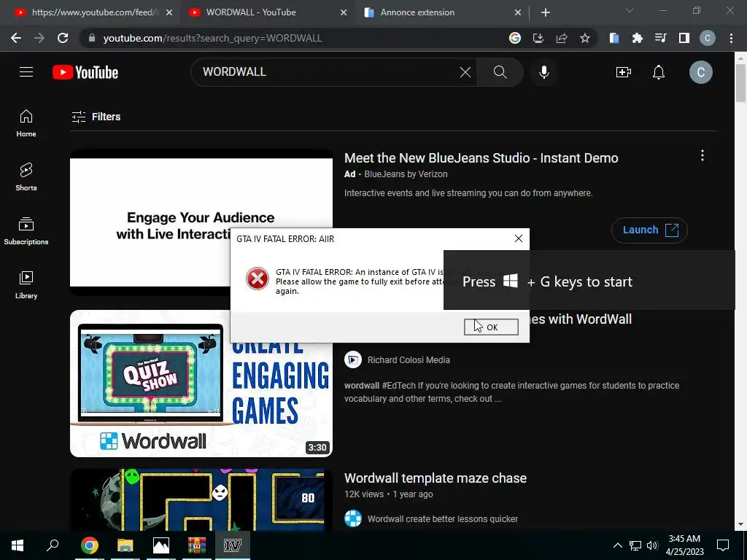Go forward in the browser
The height and width of the screenshot is (560, 747).
coord(39,38)
